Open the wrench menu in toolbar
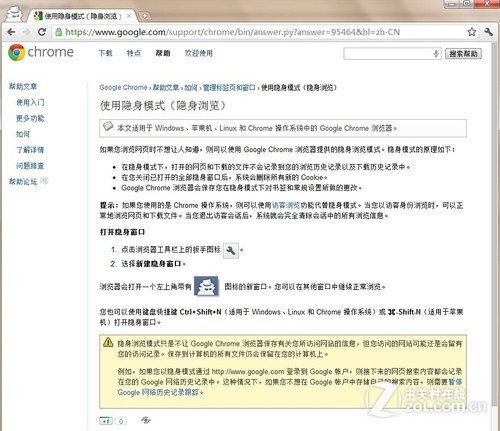Image resolution: width=500 pixels, height=431 pixels. coord(488,32)
